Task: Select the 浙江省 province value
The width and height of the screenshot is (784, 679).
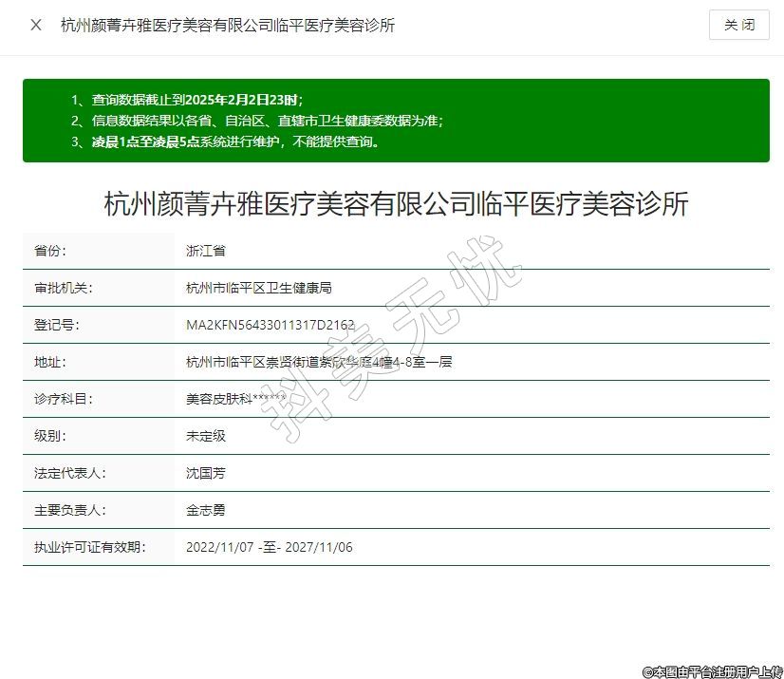Action: click(205, 251)
